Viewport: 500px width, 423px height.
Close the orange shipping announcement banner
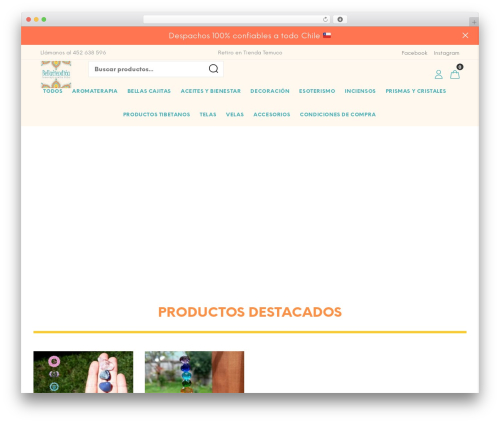[465, 35]
